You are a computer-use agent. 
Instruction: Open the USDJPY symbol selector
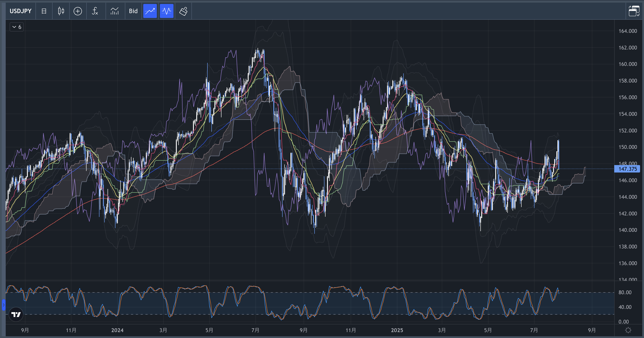coord(21,11)
